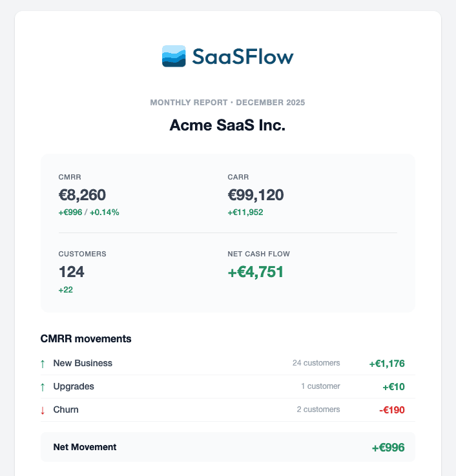Select the Acme SaaS Inc. heading

pyautogui.click(x=227, y=125)
